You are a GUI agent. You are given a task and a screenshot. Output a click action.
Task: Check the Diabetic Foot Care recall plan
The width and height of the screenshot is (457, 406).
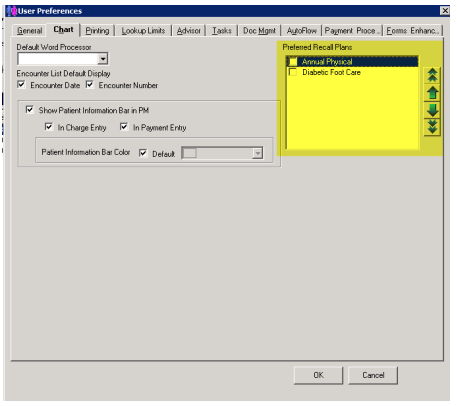click(x=293, y=72)
